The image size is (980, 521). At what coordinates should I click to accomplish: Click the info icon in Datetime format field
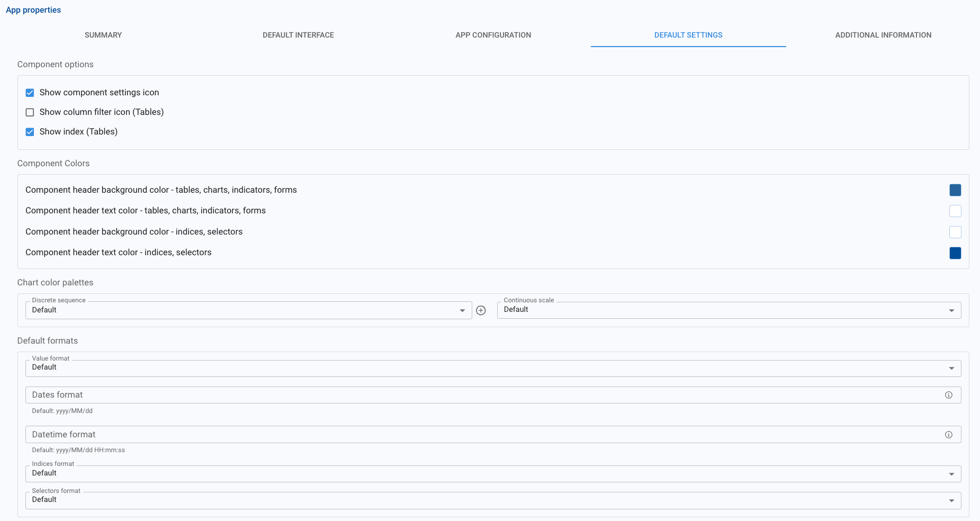(x=948, y=435)
